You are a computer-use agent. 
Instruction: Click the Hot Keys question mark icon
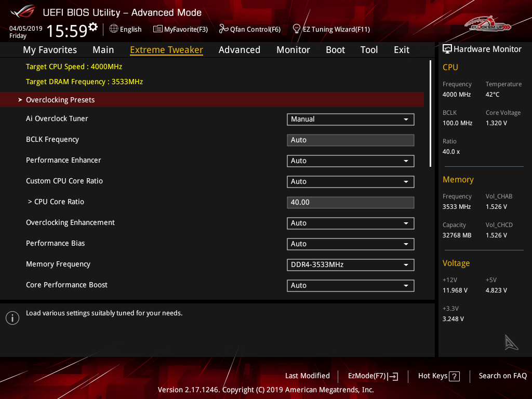454,376
